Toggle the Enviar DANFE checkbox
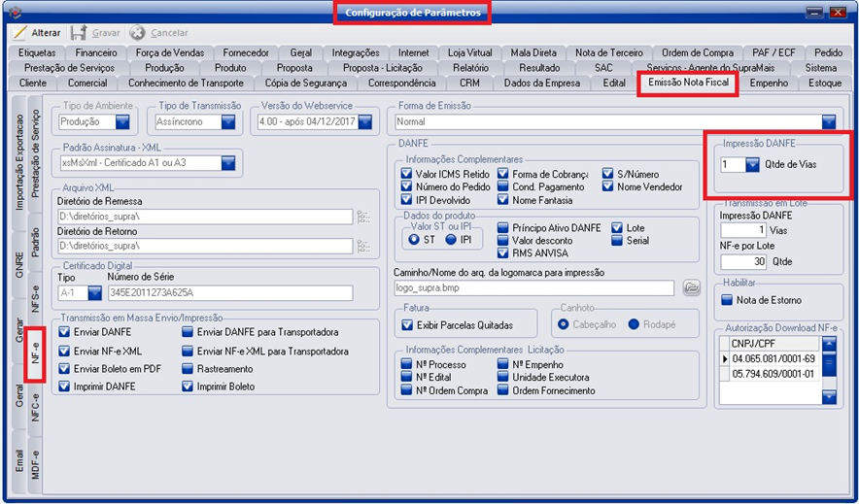859x504 pixels. [65, 332]
